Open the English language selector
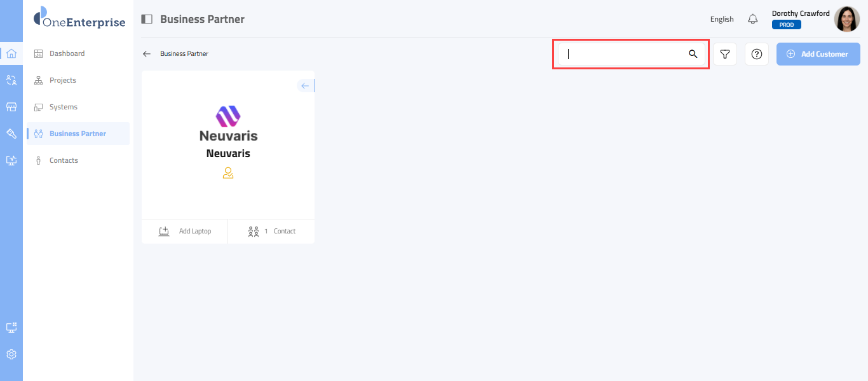 [x=722, y=19]
